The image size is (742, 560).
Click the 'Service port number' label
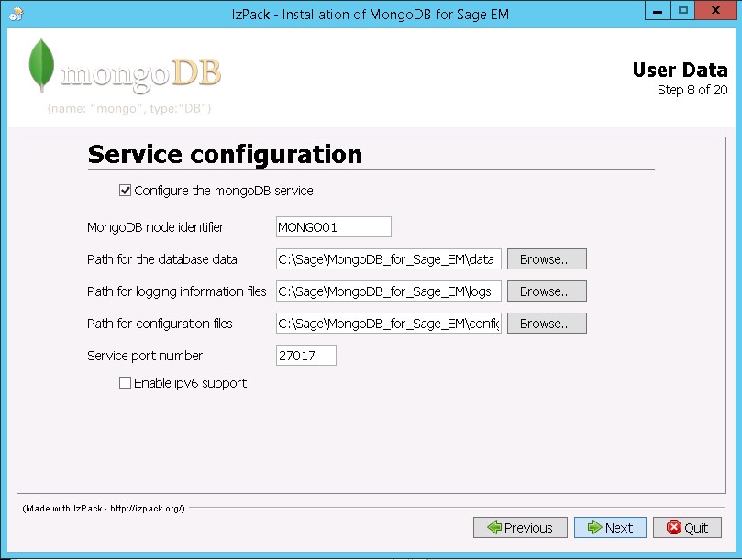[x=145, y=356]
